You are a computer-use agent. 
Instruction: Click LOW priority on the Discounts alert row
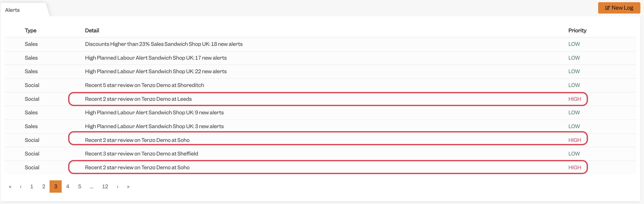(574, 44)
